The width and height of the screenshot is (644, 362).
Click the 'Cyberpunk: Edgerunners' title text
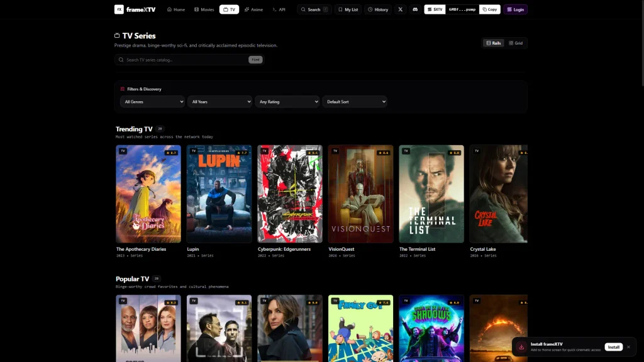click(x=284, y=249)
